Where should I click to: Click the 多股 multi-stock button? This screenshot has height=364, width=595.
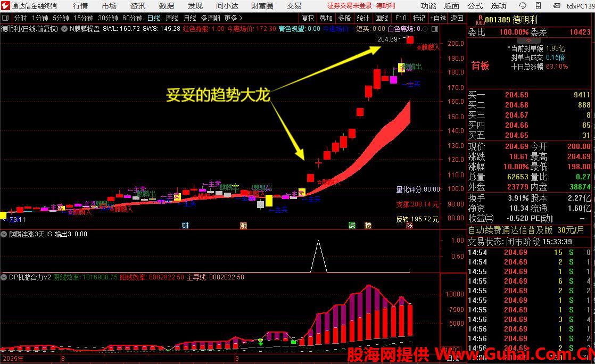344,18
